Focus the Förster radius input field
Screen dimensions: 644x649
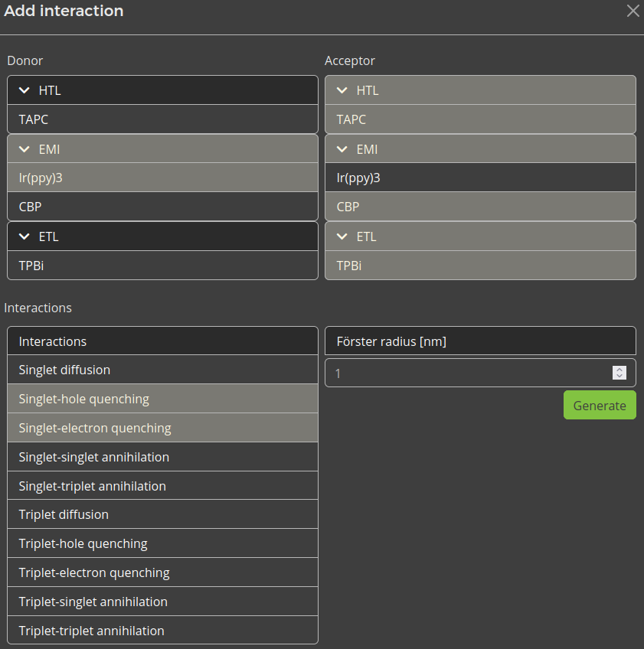pos(467,373)
